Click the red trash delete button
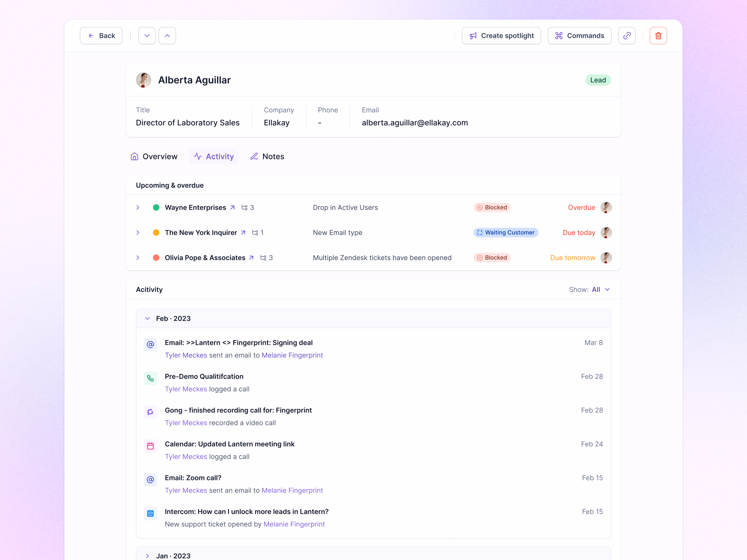The width and height of the screenshot is (747, 560). click(x=658, y=35)
